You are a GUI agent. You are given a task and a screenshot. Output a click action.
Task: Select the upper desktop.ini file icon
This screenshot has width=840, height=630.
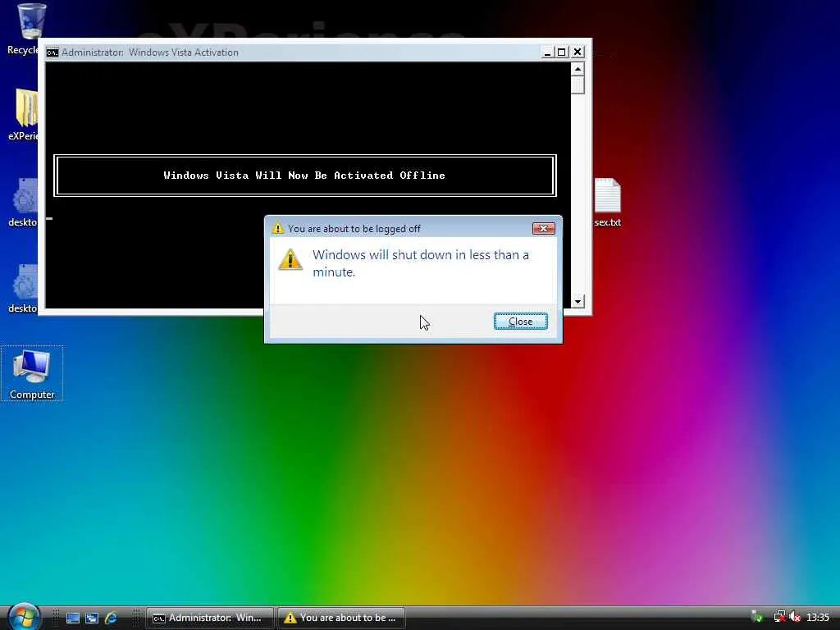(24, 203)
